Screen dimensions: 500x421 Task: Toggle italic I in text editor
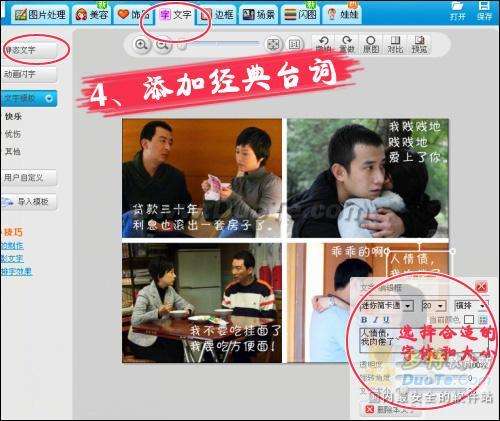(376, 320)
